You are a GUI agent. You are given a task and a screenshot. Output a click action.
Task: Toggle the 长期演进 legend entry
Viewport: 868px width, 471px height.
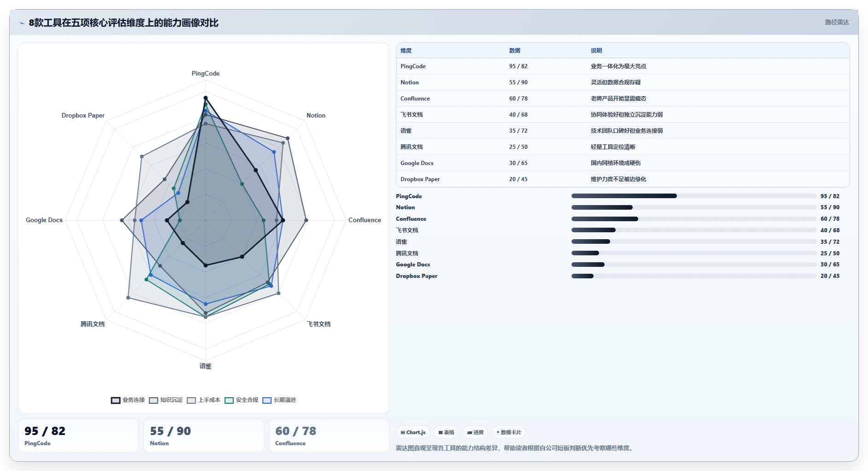(279, 400)
